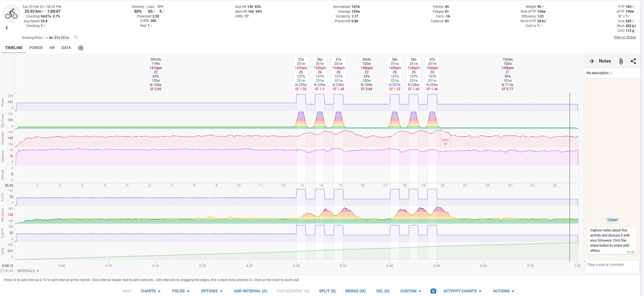Expand the INTERVALS dropdown
644x296 pixels.
(x=28, y=271)
